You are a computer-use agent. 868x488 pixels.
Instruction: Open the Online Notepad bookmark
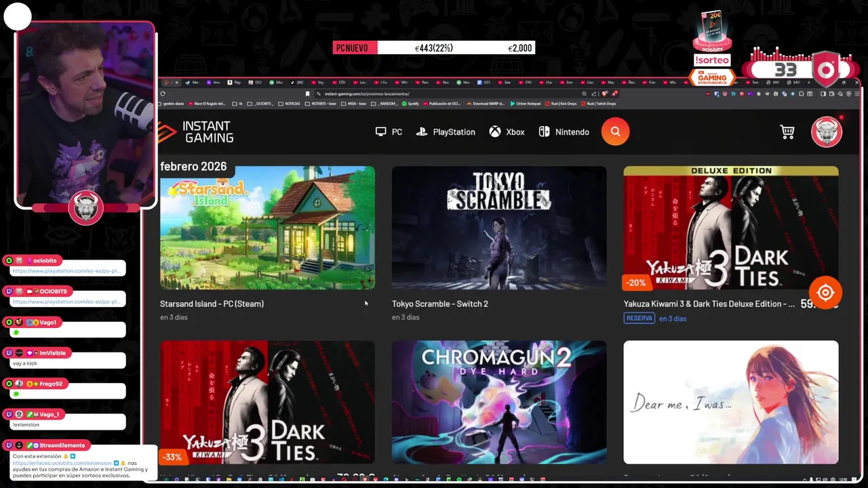(526, 104)
